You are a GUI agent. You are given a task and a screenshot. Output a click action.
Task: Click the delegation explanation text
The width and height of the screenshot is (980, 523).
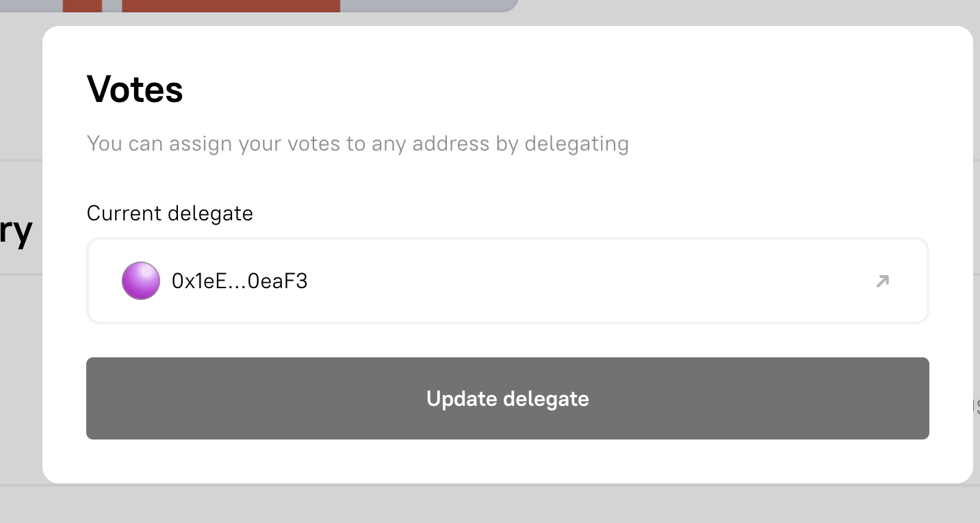(x=357, y=143)
